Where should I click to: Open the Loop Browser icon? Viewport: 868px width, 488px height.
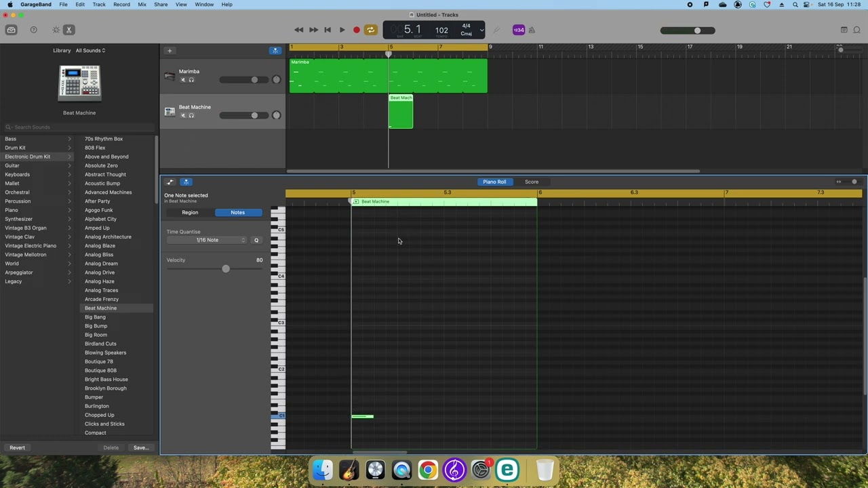click(857, 30)
